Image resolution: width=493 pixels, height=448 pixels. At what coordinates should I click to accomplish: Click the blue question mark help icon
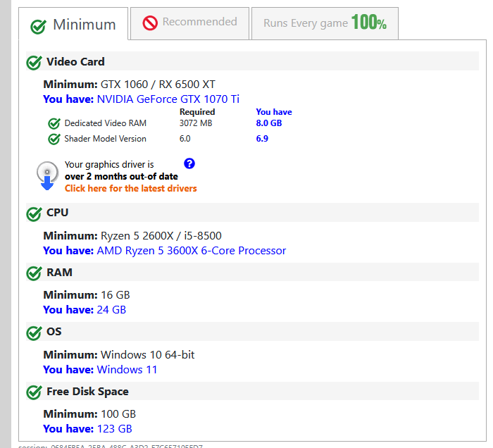coord(189,163)
